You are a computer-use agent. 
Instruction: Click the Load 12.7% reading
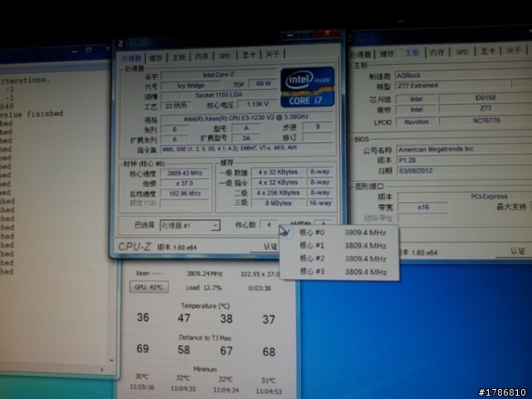click(204, 288)
